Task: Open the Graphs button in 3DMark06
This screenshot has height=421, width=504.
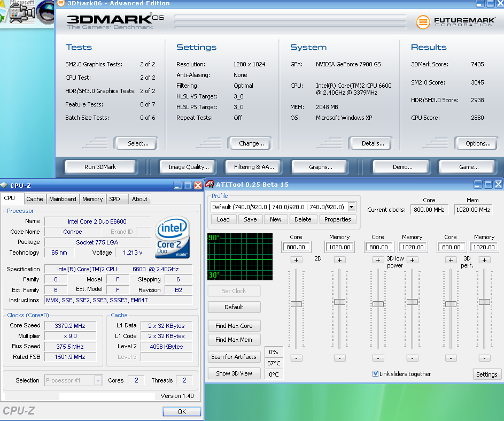Action: click(x=321, y=167)
